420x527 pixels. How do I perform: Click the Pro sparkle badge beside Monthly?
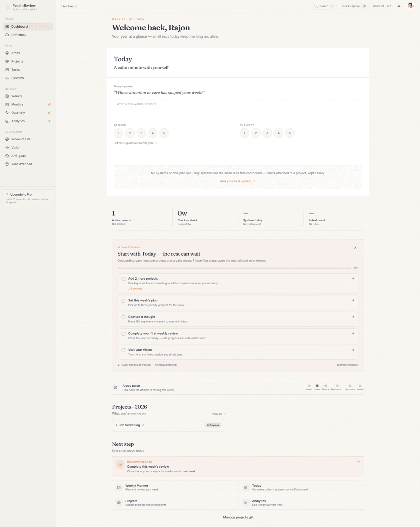point(49,104)
